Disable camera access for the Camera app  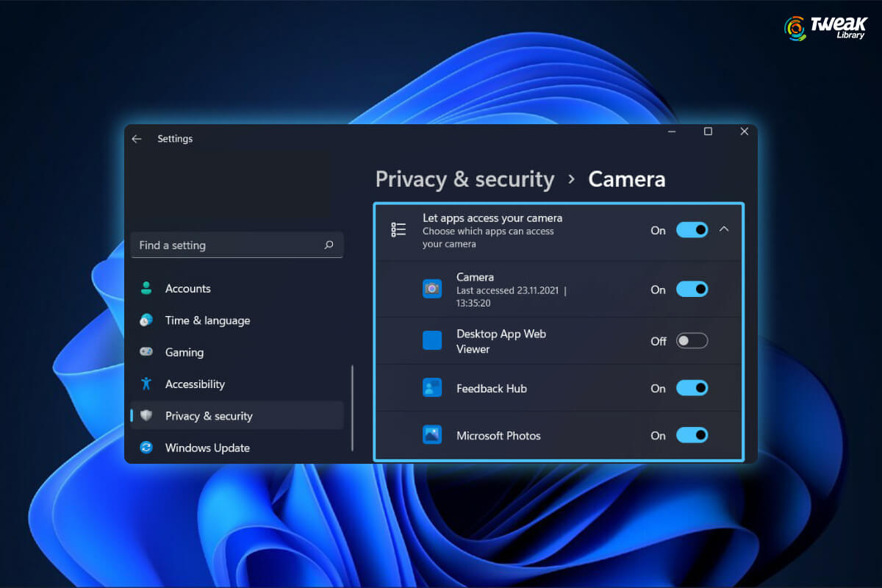coord(691,289)
